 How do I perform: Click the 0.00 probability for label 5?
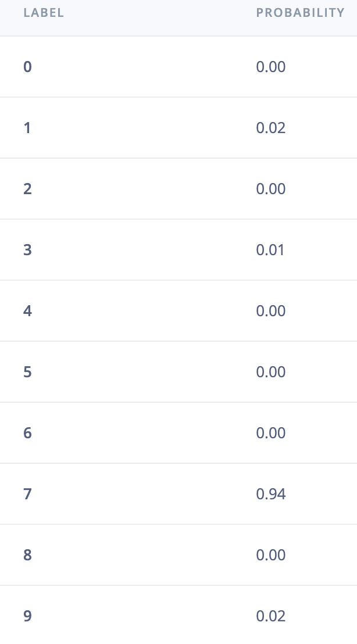tap(271, 372)
